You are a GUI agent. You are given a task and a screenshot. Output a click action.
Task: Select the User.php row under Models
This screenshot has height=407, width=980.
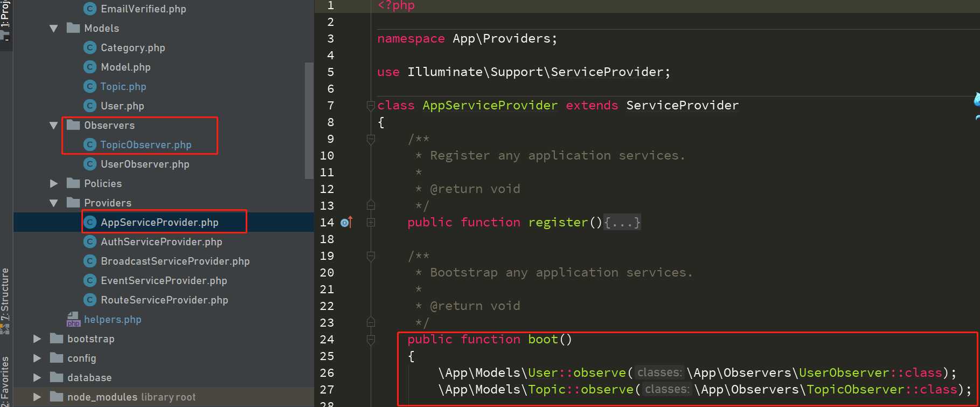164,106
